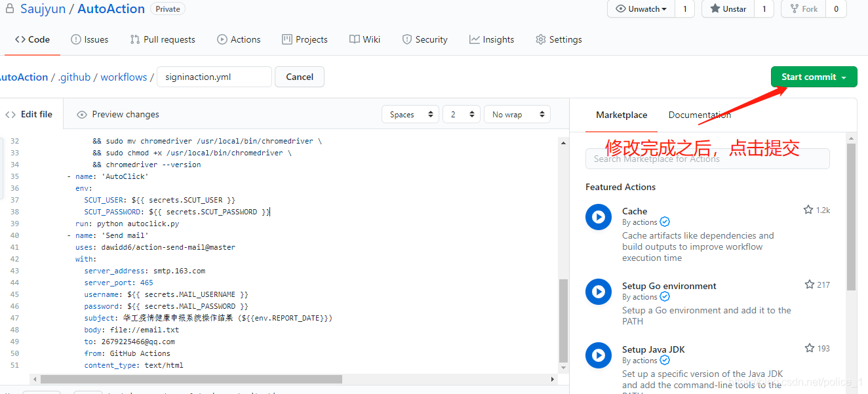The height and width of the screenshot is (394, 868).
Task: Click verified badge under Setup Go environment
Action: tap(665, 296)
